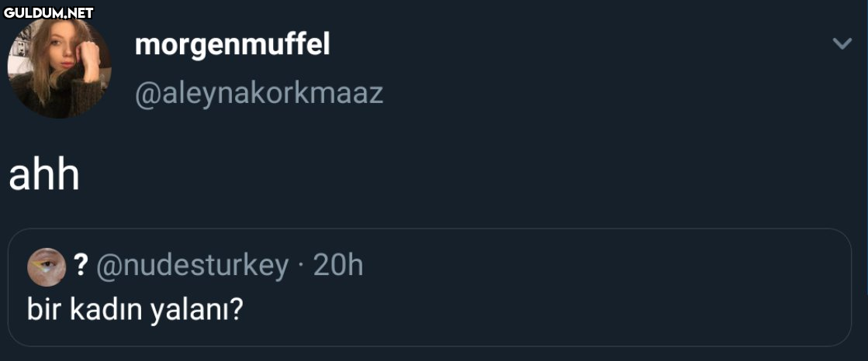
Task: Open morgenmuffel's profile picture
Action: (x=59, y=67)
